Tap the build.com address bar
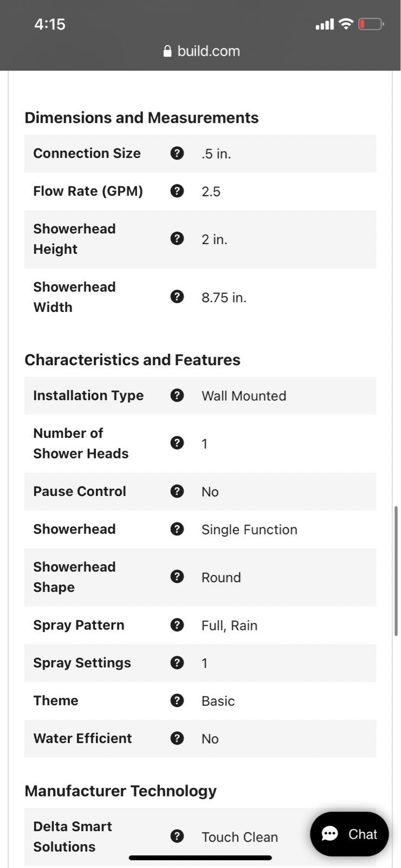This screenshot has height=868, width=401. click(200, 51)
